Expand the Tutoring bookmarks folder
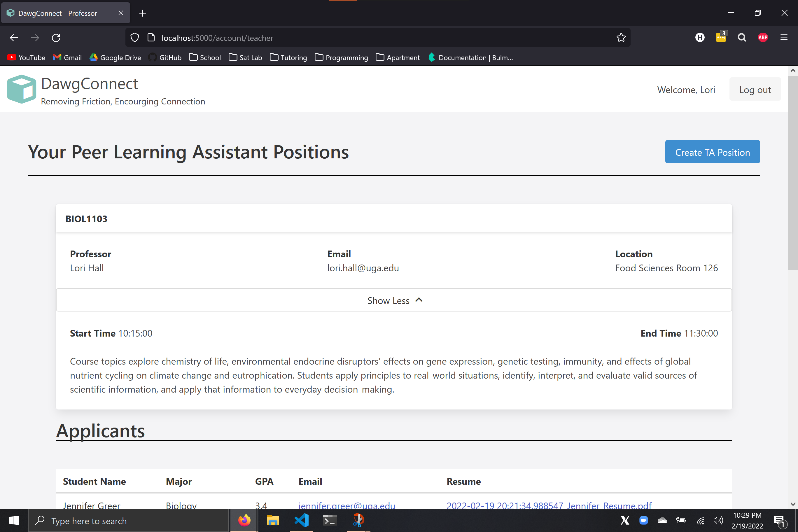 288,58
